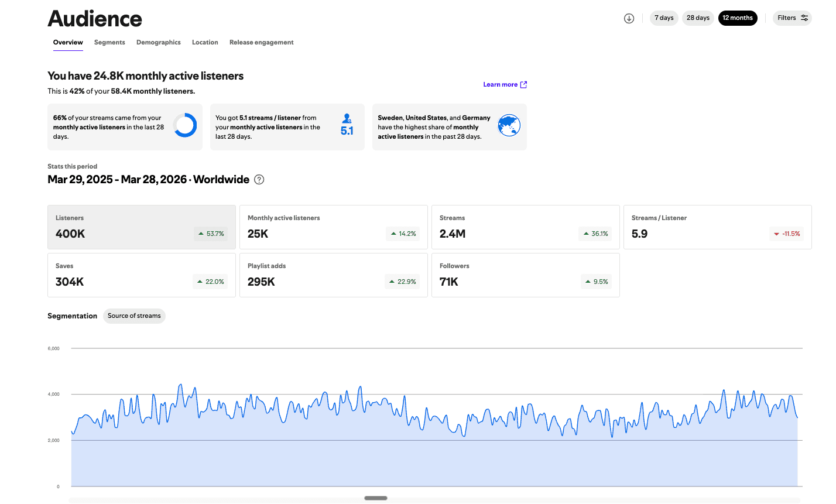Screen dimensions: 836x504
Task: Open Filters slider icon button
Action: (x=792, y=18)
